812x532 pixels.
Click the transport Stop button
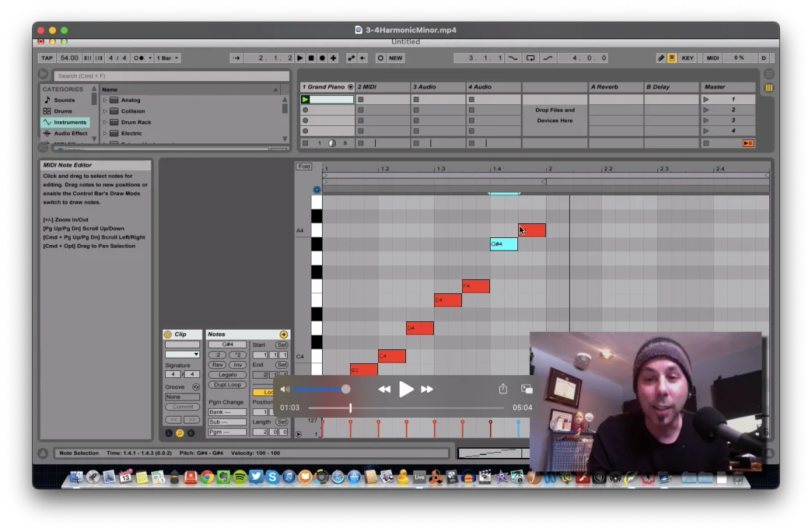(x=311, y=58)
